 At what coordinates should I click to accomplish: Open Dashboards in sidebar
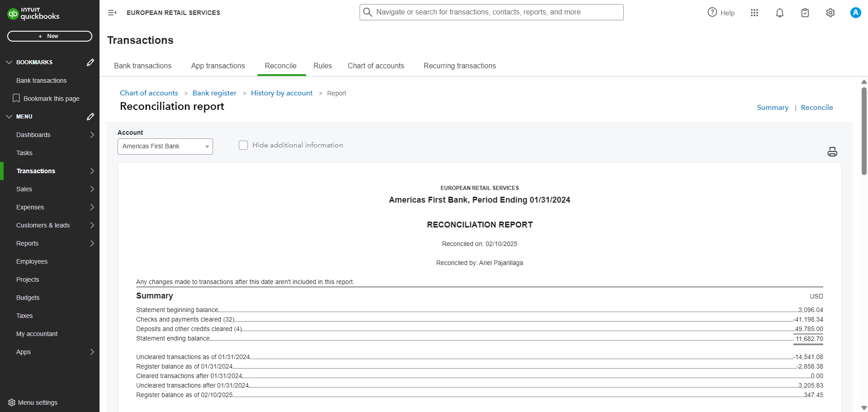[33, 135]
